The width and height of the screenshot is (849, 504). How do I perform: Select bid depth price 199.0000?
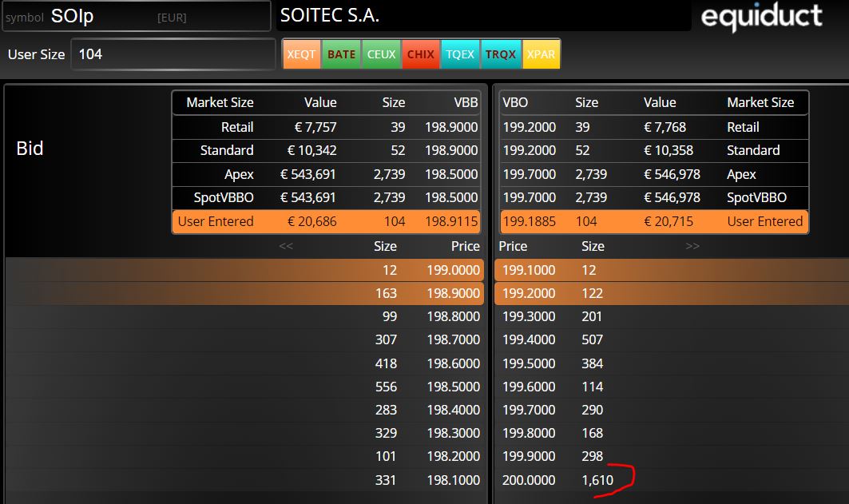[x=453, y=270]
